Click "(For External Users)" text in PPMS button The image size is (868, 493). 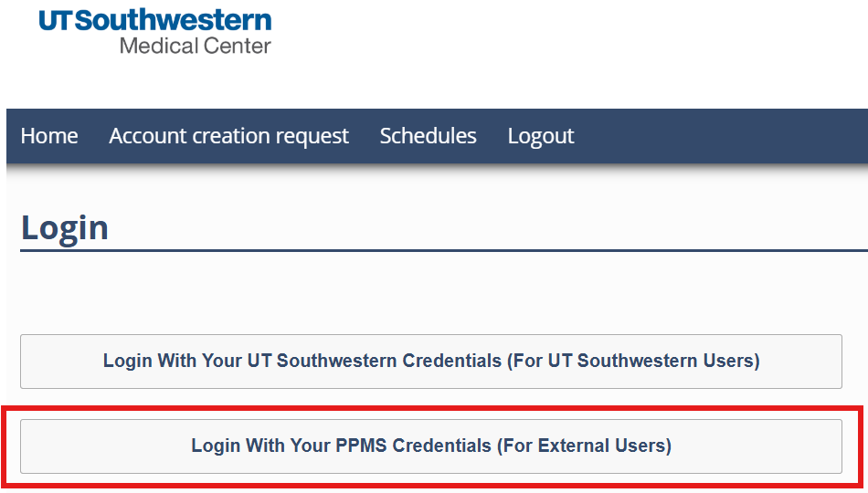point(583,446)
